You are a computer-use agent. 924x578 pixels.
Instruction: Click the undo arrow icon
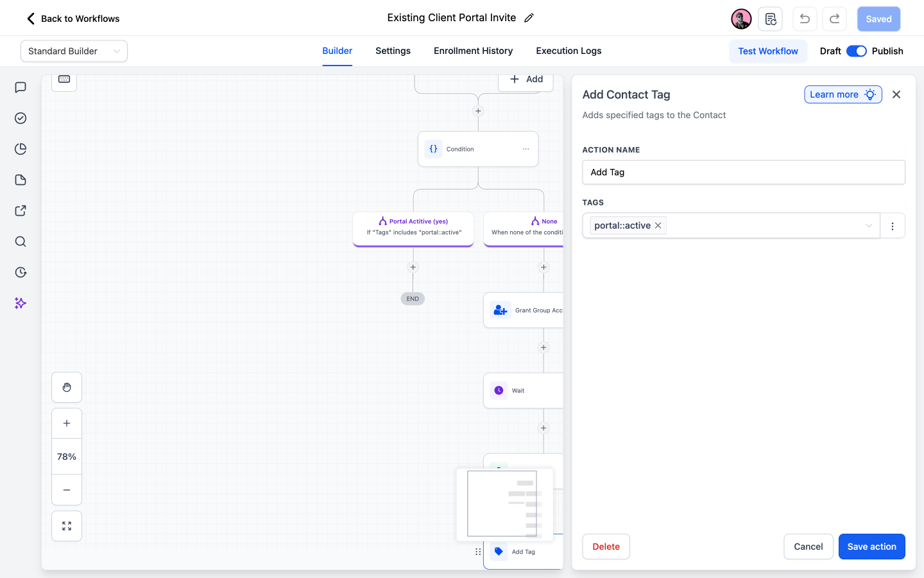pos(805,19)
